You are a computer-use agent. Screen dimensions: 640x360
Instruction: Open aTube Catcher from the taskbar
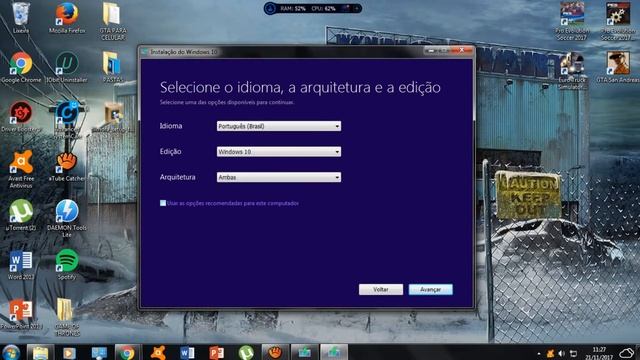pyautogui.click(x=275, y=352)
